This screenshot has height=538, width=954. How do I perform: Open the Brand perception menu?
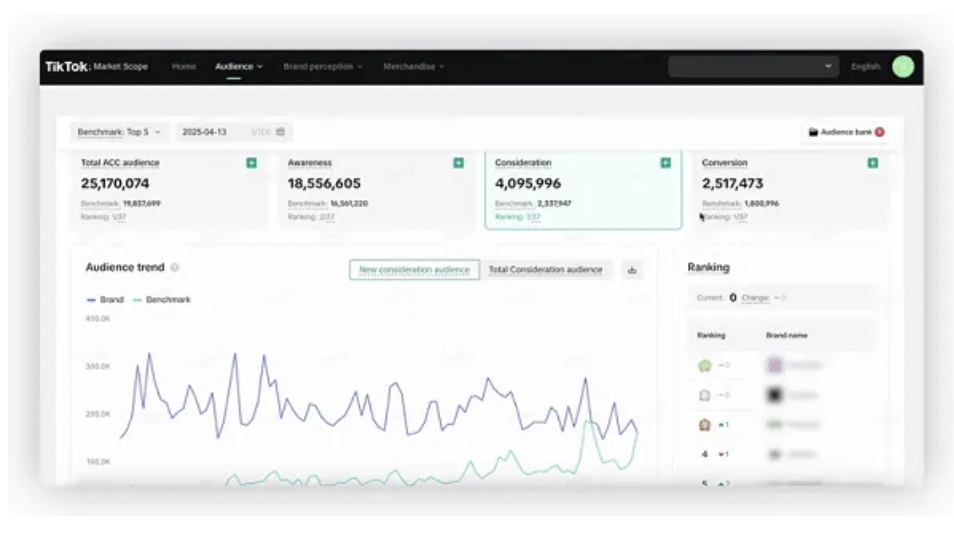[x=322, y=67]
